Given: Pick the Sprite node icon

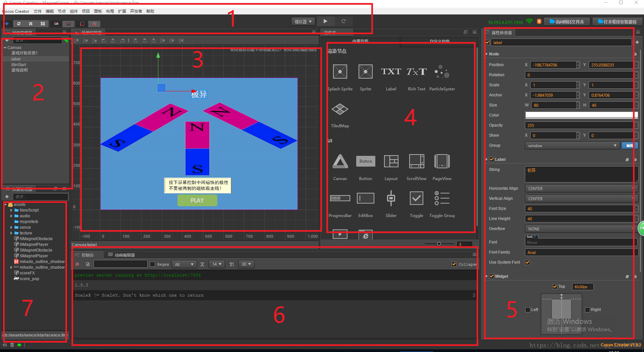Looking at the screenshot, I should tap(366, 72).
